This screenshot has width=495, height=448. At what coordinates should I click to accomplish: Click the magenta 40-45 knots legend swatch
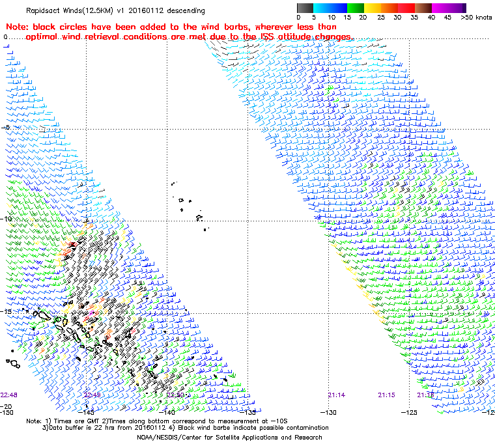tap(441, 8)
